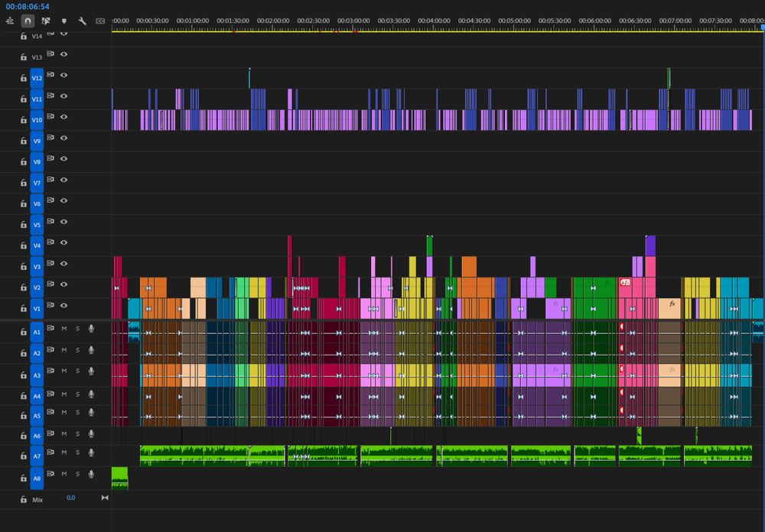
Task: Click sync lock icon on V1
Action: coord(50,305)
